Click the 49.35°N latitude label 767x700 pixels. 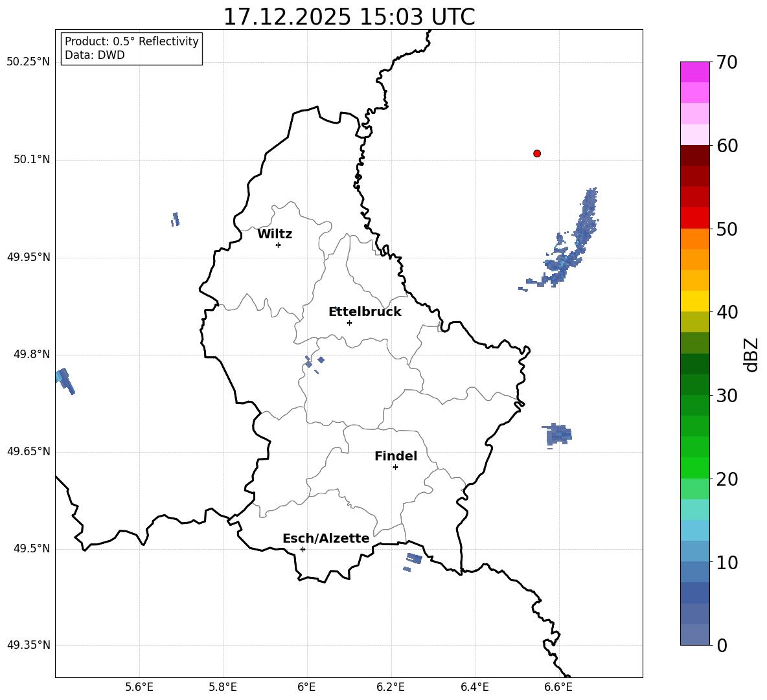(x=29, y=645)
